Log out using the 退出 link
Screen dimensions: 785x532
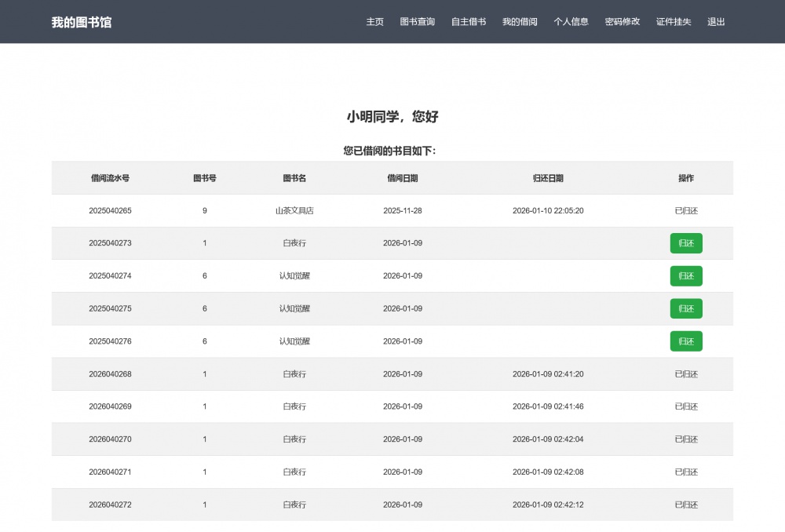[x=716, y=22]
